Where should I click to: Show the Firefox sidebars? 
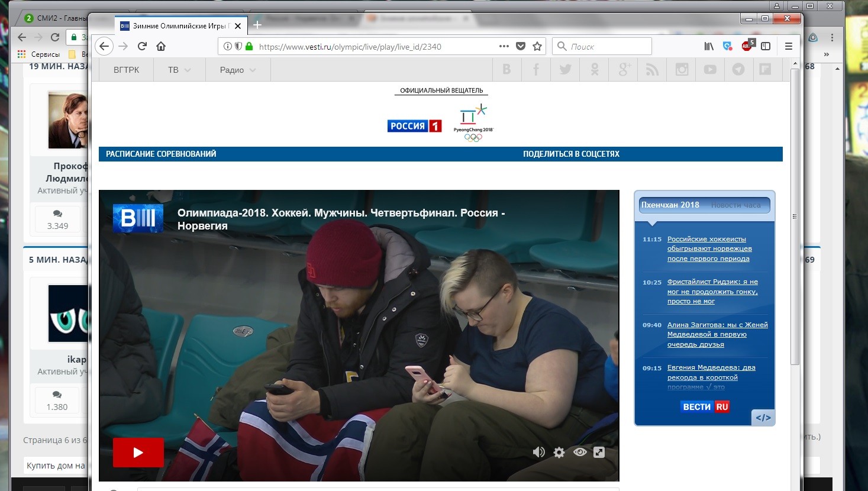(x=766, y=46)
